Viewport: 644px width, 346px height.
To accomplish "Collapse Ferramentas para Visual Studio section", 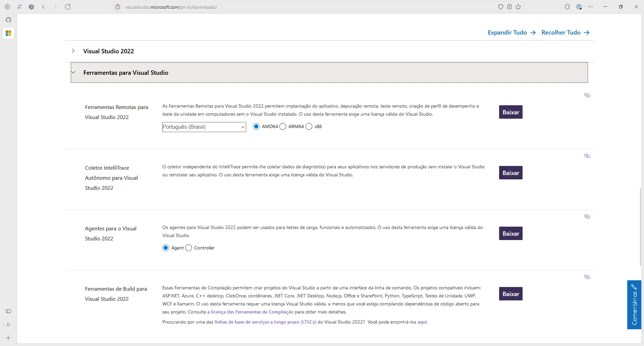I will (329, 72).
